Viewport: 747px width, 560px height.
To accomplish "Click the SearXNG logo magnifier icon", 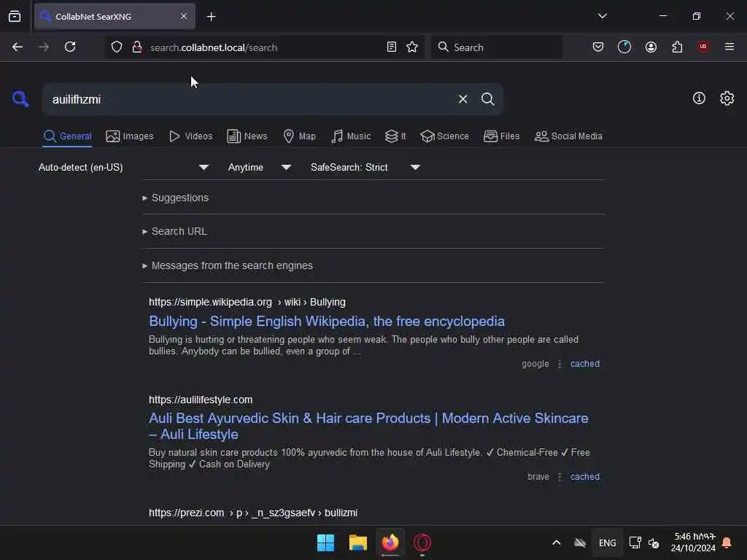I will click(x=20, y=99).
